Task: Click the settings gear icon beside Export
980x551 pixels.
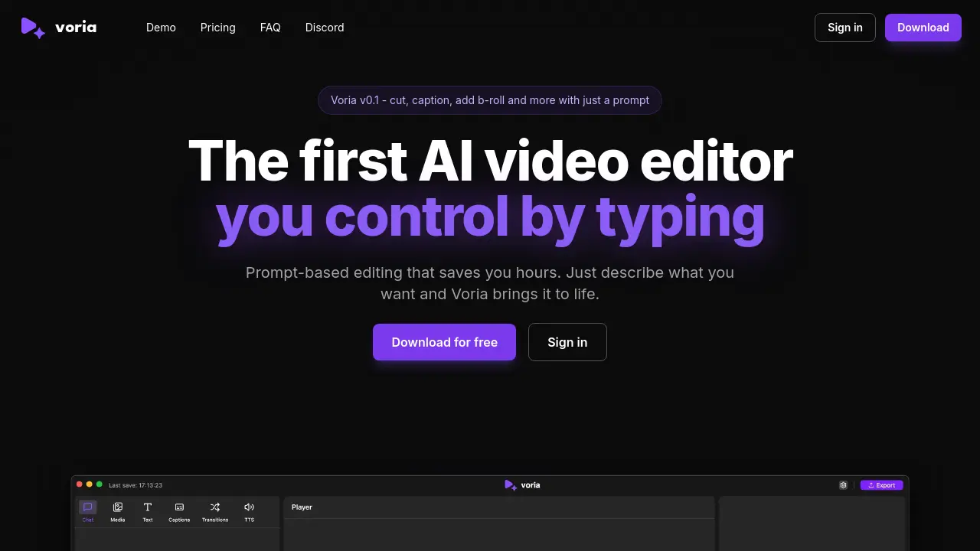Action: tap(843, 485)
